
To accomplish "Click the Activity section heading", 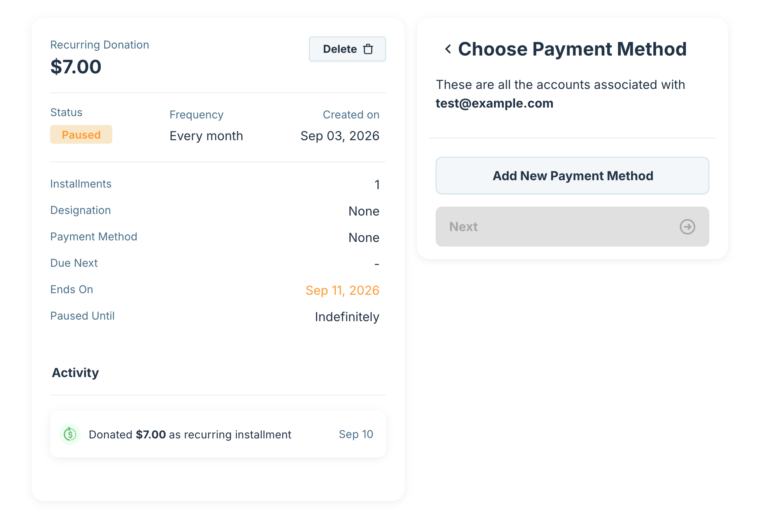I will pos(75,373).
